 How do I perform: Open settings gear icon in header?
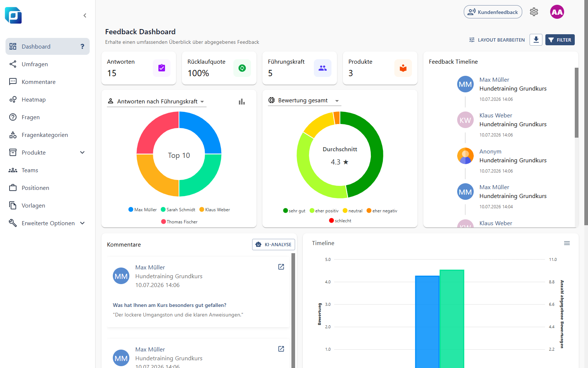coord(534,12)
